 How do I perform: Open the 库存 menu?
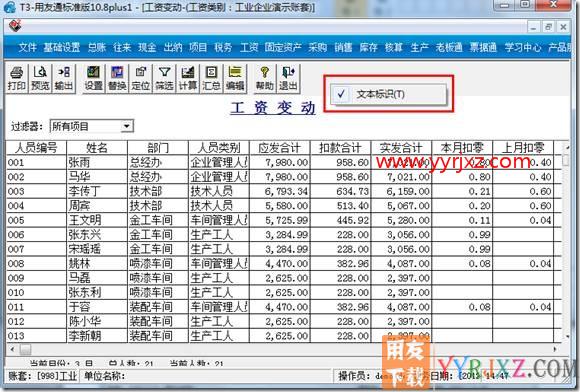pyautogui.click(x=368, y=47)
